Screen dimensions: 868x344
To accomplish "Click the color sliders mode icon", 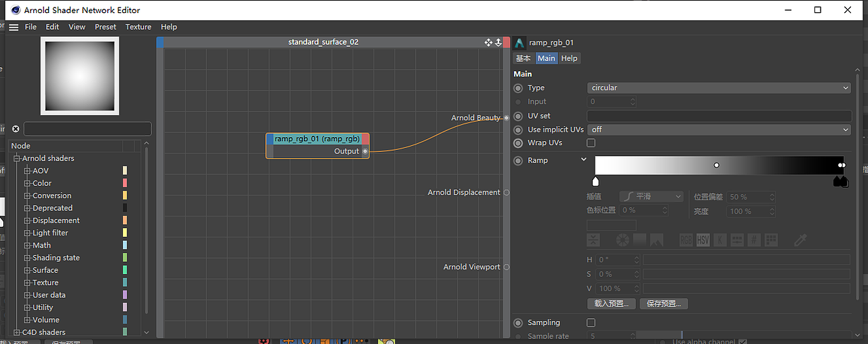I will click(x=736, y=240).
